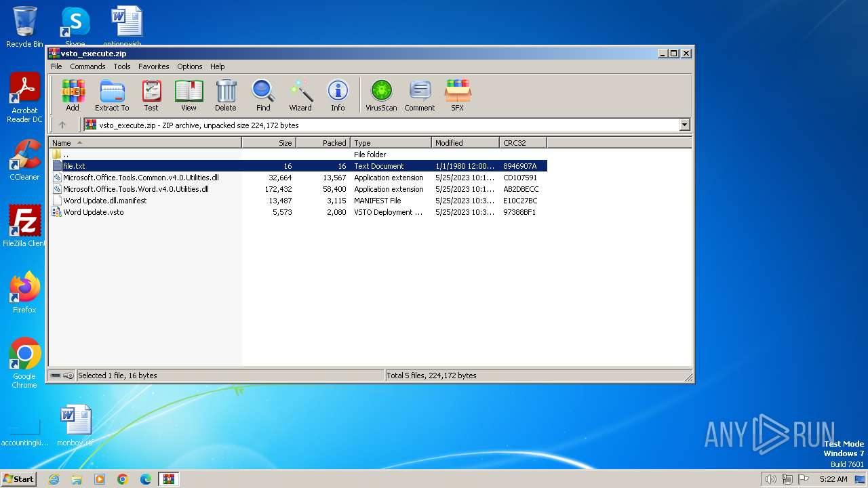Click the View file icon
Viewport: 868px width, 488px height.
(189, 95)
